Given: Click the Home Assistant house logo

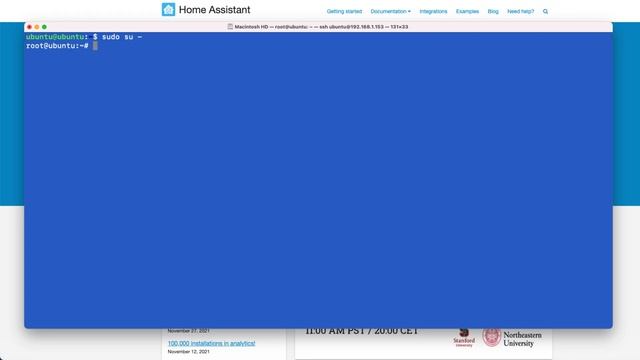Looking at the screenshot, I should pos(168,9).
